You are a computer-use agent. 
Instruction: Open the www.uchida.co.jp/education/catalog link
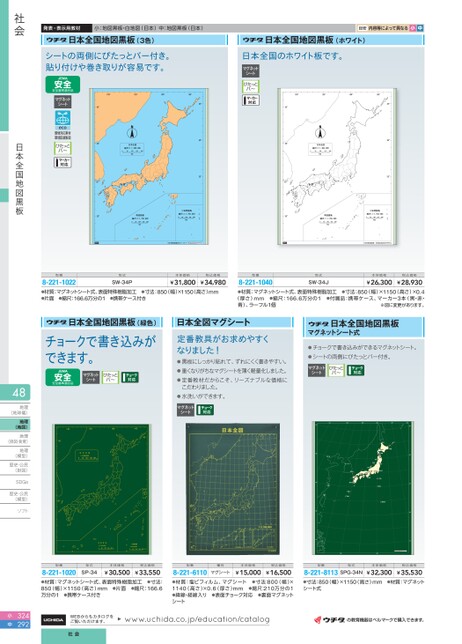197,619
